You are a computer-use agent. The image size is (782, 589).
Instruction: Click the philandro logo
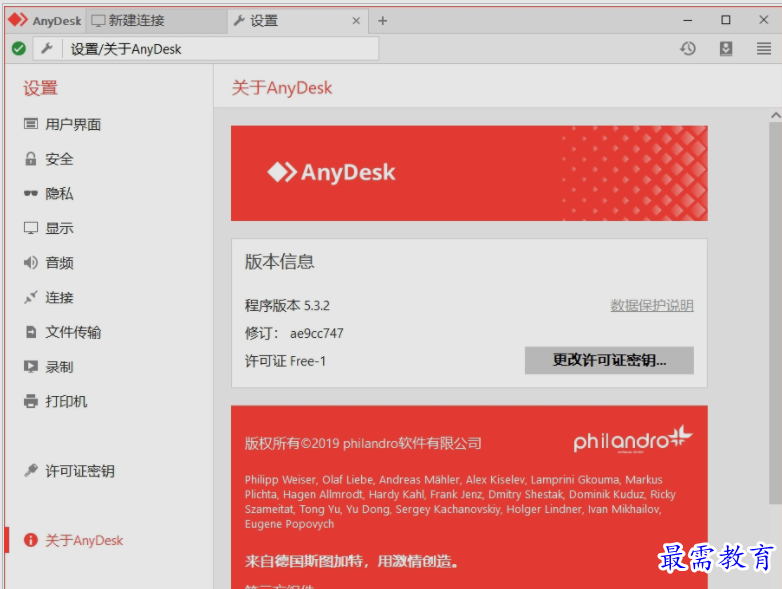point(633,439)
